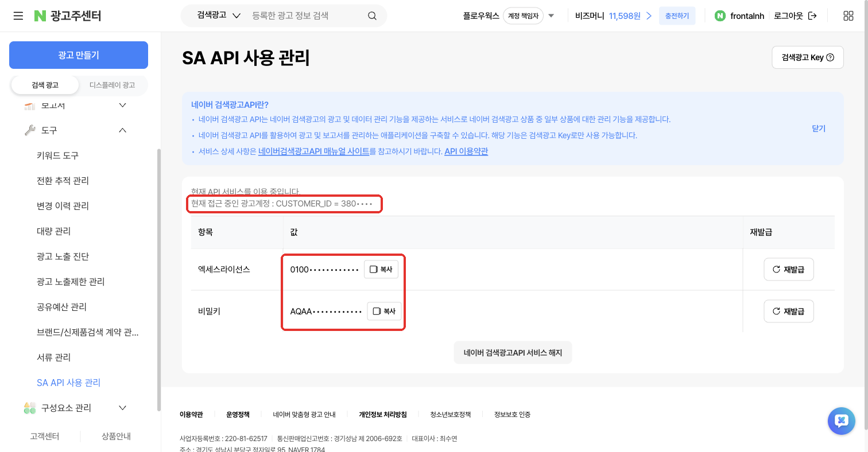Click the wrench icon beside 도구
The image size is (868, 452).
30,130
